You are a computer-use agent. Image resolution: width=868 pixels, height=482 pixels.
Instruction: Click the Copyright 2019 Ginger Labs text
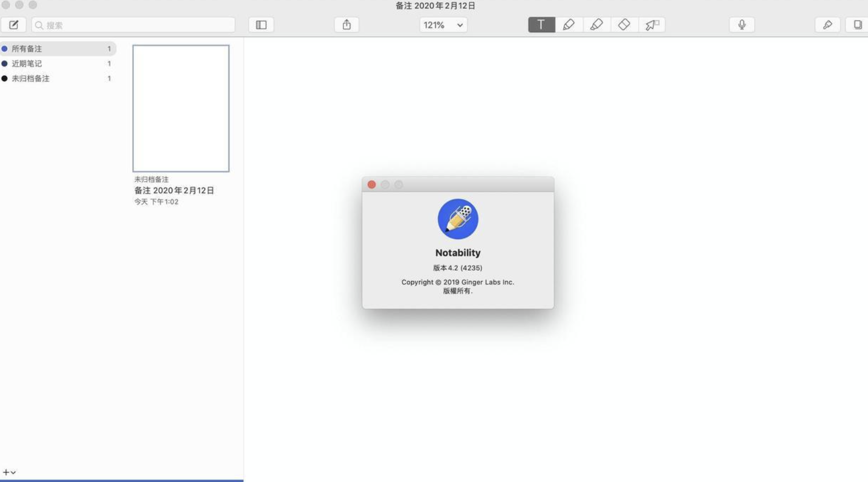(x=458, y=282)
